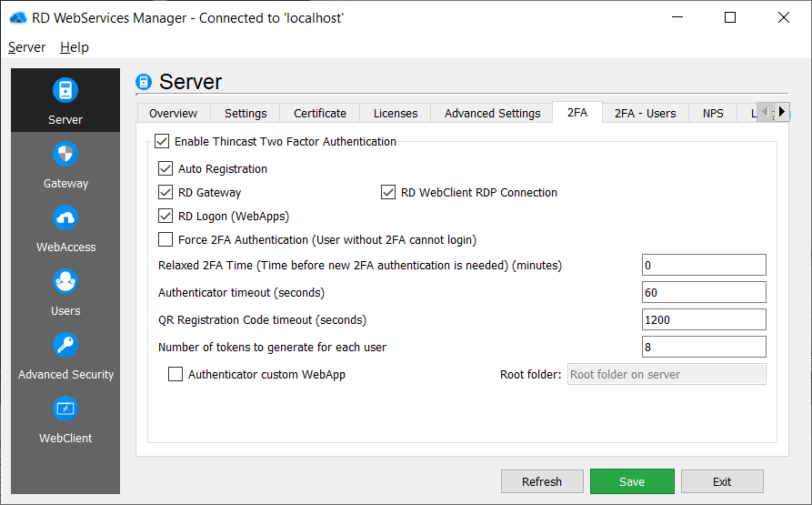The height and width of the screenshot is (505, 812).
Task: Uncheck Auto Registration
Action: coord(165,168)
